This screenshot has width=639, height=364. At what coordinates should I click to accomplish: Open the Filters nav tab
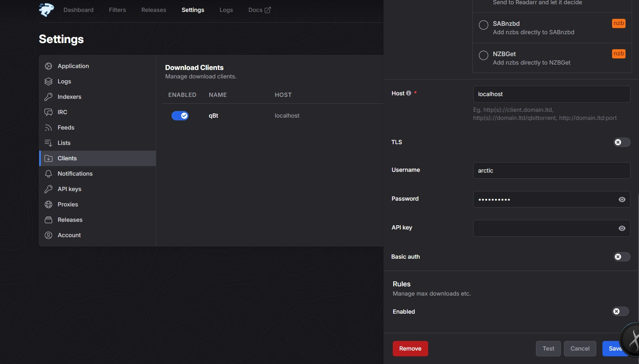(117, 10)
